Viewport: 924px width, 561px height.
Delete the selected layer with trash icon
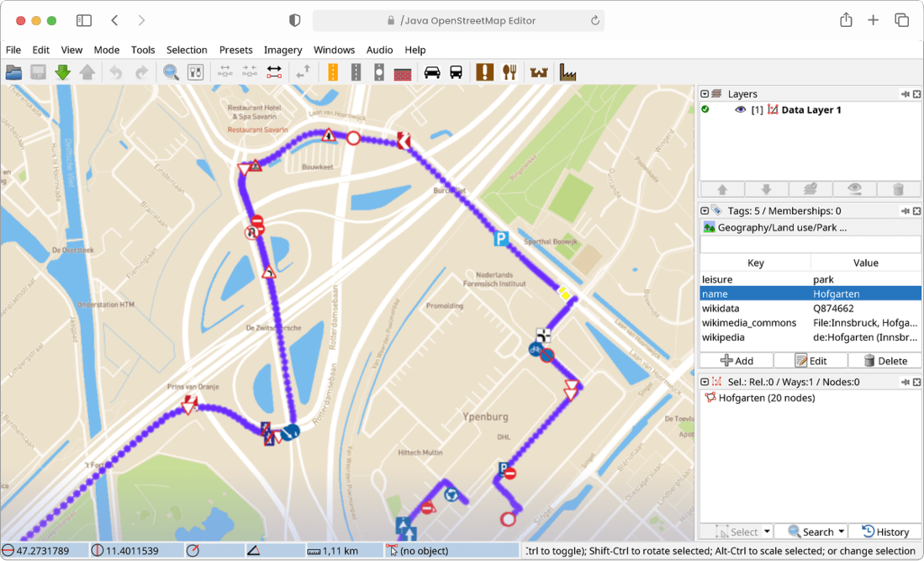tap(898, 189)
